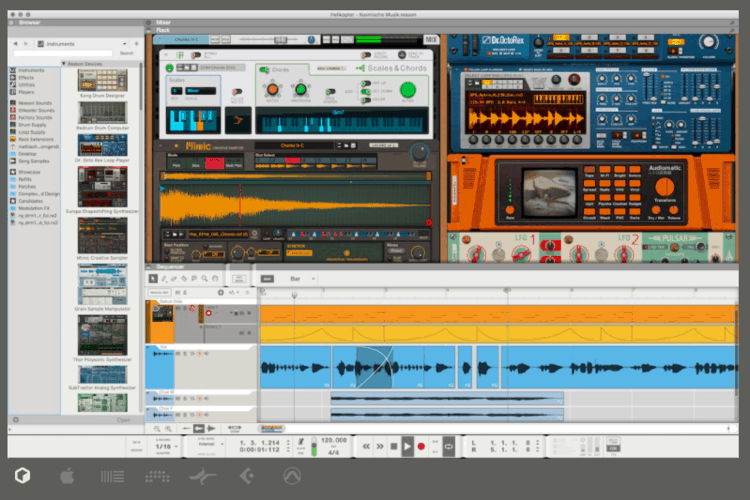Screen dimensions: 750x500
Task: Select the Mute tool in sequencer toolbar
Action: click(x=194, y=278)
